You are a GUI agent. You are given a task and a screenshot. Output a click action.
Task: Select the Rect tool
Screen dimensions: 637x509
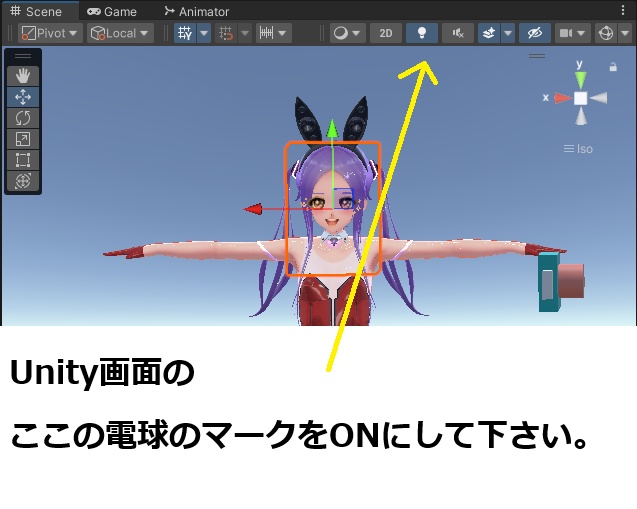click(23, 160)
